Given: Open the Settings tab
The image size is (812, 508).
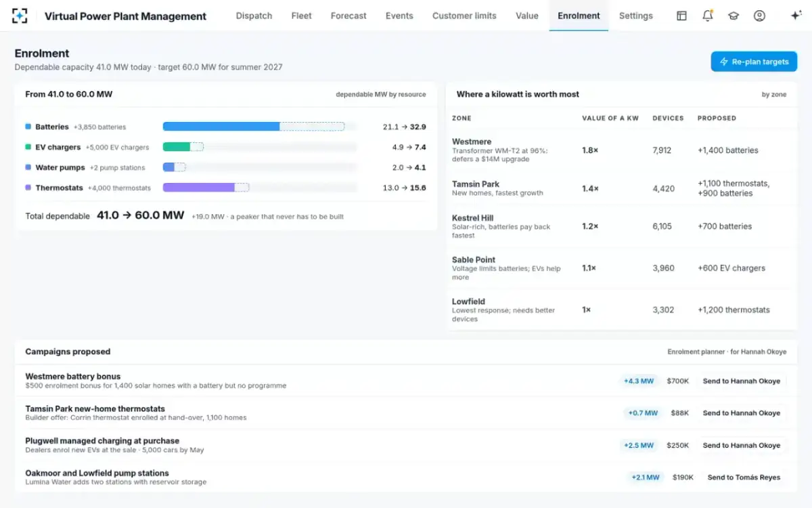Looking at the screenshot, I should pos(636,16).
